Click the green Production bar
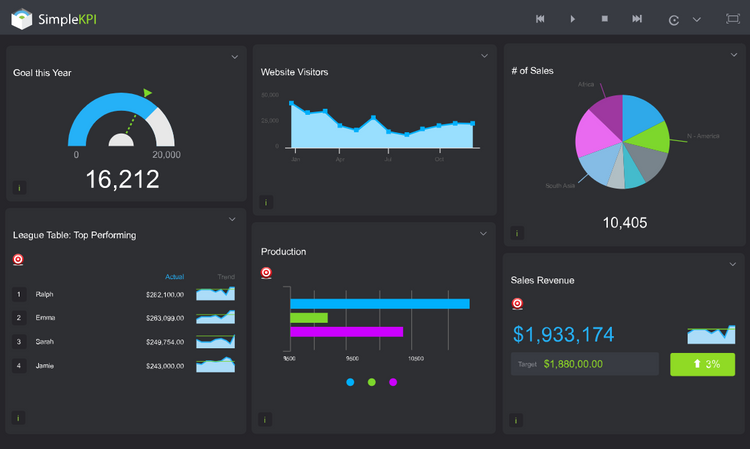750x449 pixels. point(309,318)
